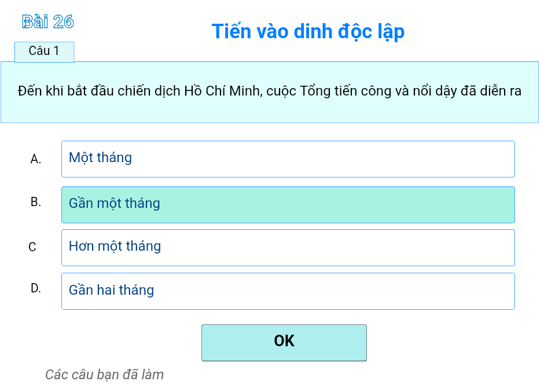Click the question text box
This screenshot has width=544, height=392.
point(270,91)
